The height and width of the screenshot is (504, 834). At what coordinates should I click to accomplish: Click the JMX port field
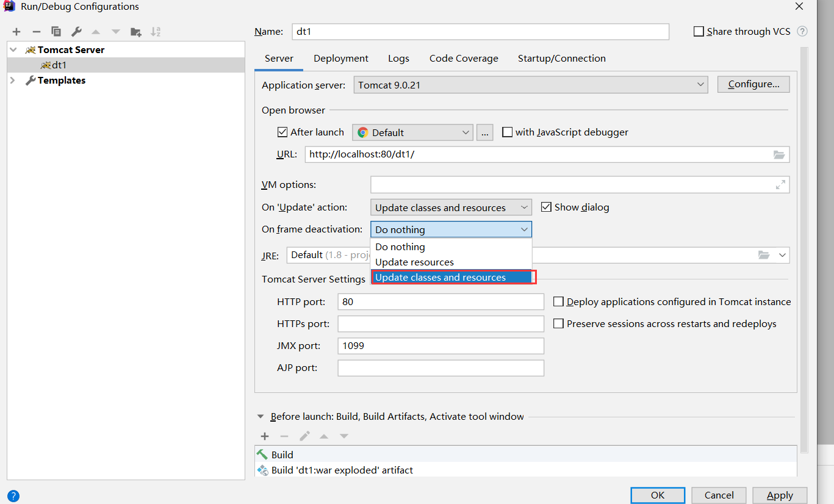tap(440, 346)
